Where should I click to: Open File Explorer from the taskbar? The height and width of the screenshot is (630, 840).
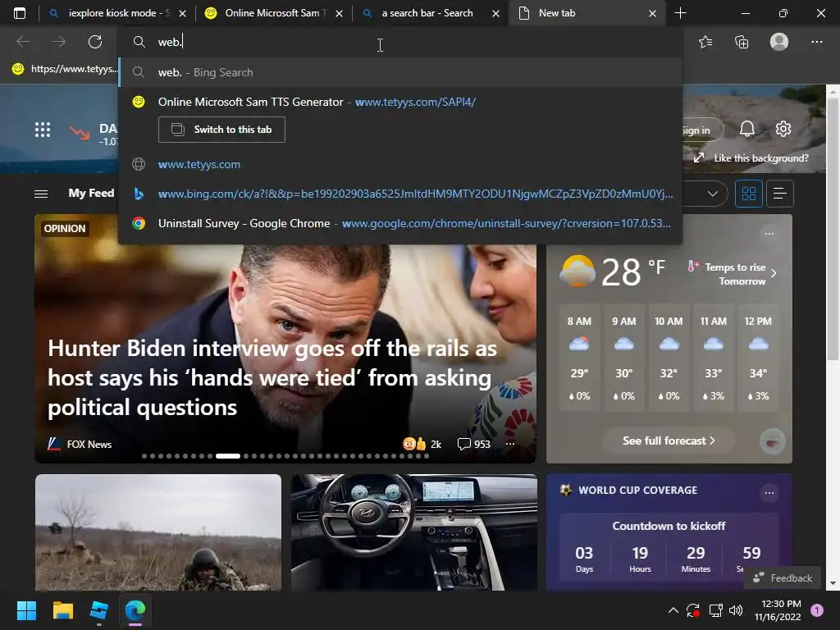(x=62, y=610)
